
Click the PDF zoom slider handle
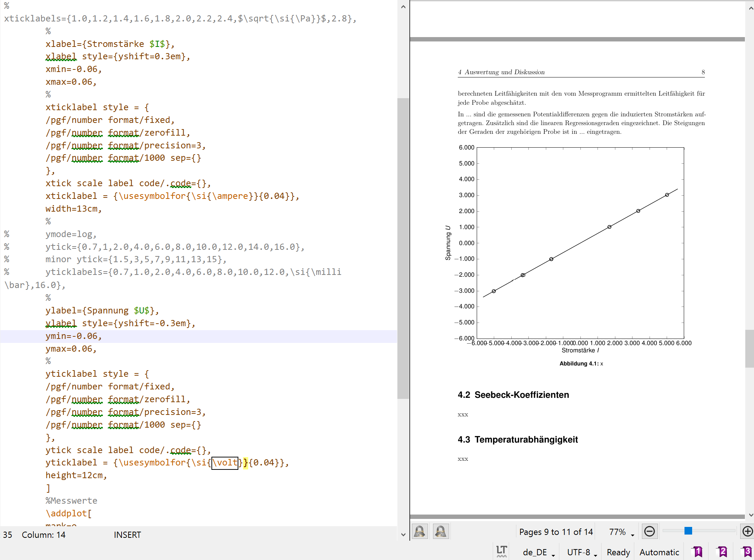[x=688, y=531]
